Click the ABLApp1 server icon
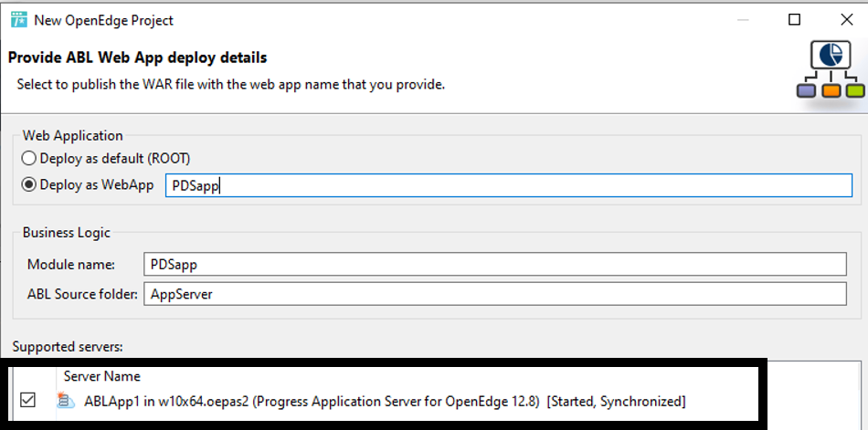This screenshot has width=868, height=430. coord(66,400)
